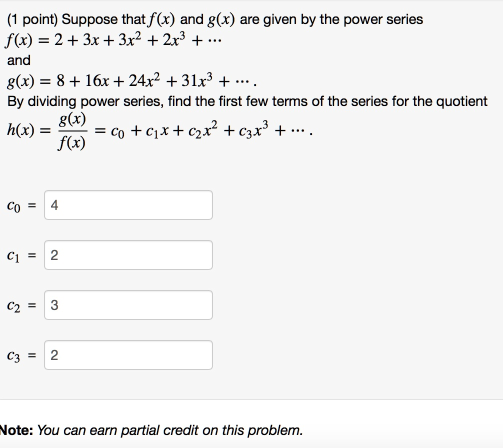Click the word "and" between the series
This screenshot has width=503, height=448.
coord(19,60)
